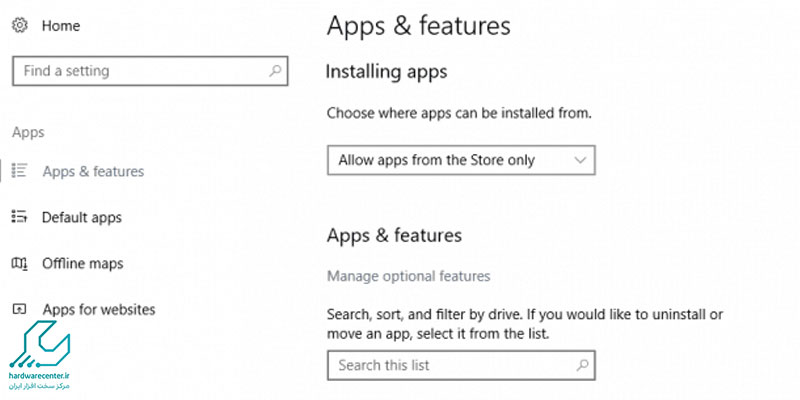Click the Offline maps map icon

tap(19, 264)
